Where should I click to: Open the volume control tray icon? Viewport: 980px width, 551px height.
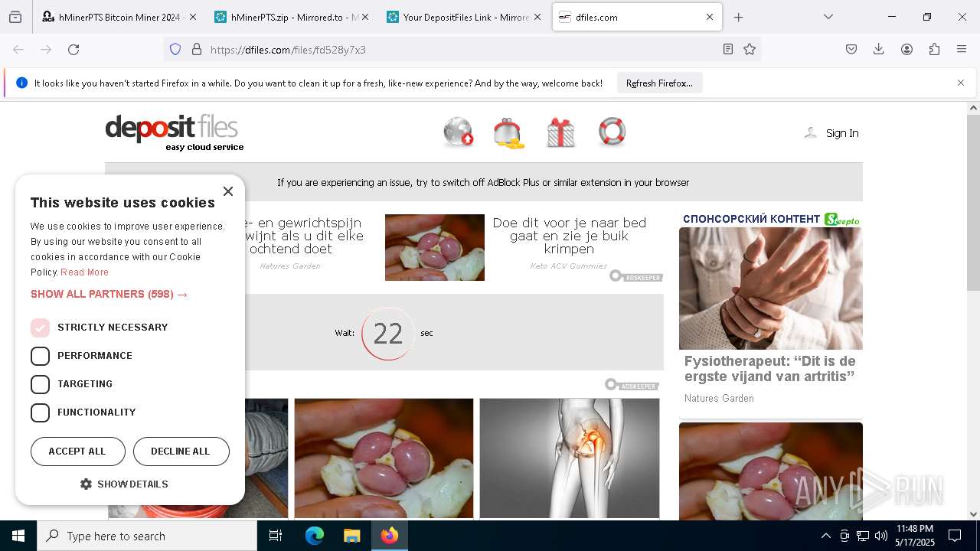(881, 536)
